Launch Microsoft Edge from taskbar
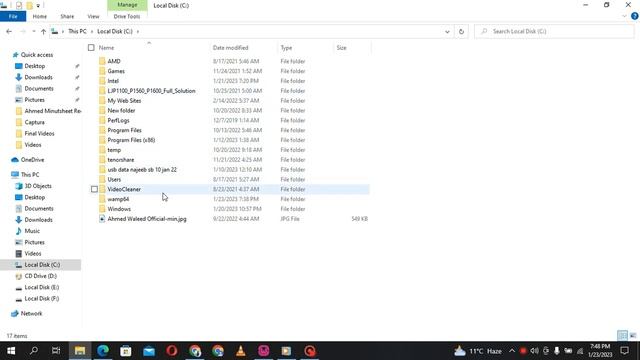The image size is (640, 360). point(103,351)
